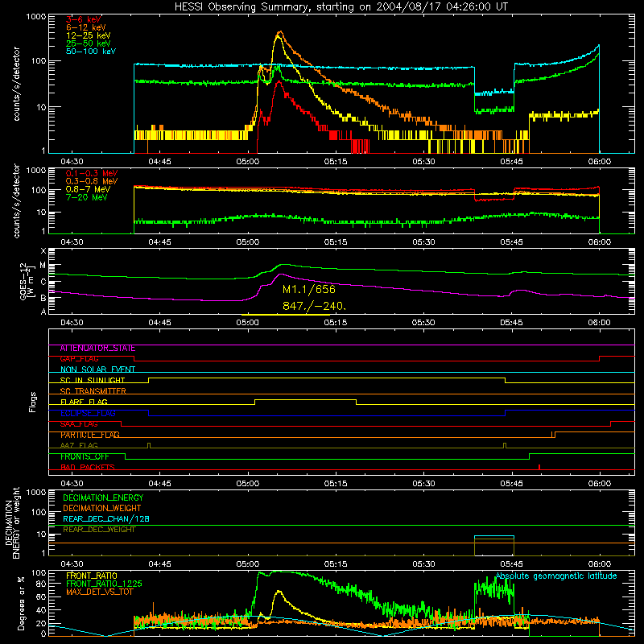
Task: Select the GOES-12 axis label
Action: [27, 281]
